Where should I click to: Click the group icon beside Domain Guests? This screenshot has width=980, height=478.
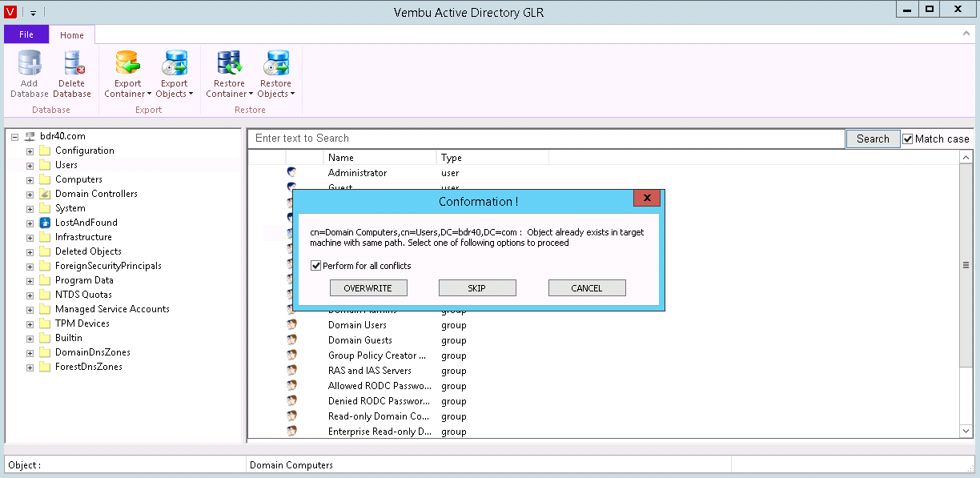pos(291,340)
